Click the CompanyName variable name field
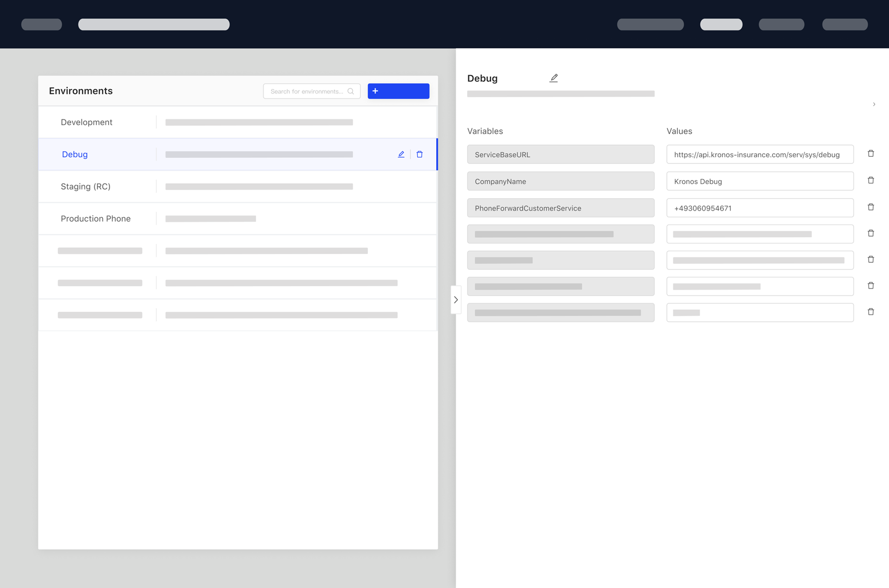 click(x=561, y=181)
